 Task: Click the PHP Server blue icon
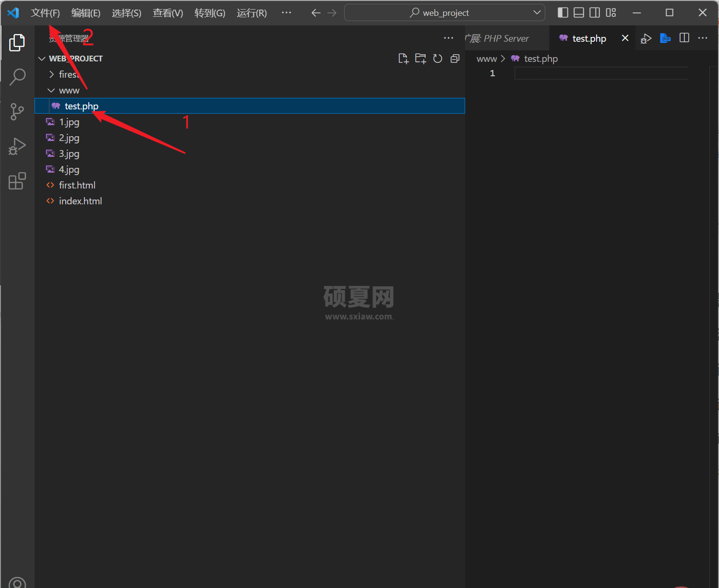[665, 38]
